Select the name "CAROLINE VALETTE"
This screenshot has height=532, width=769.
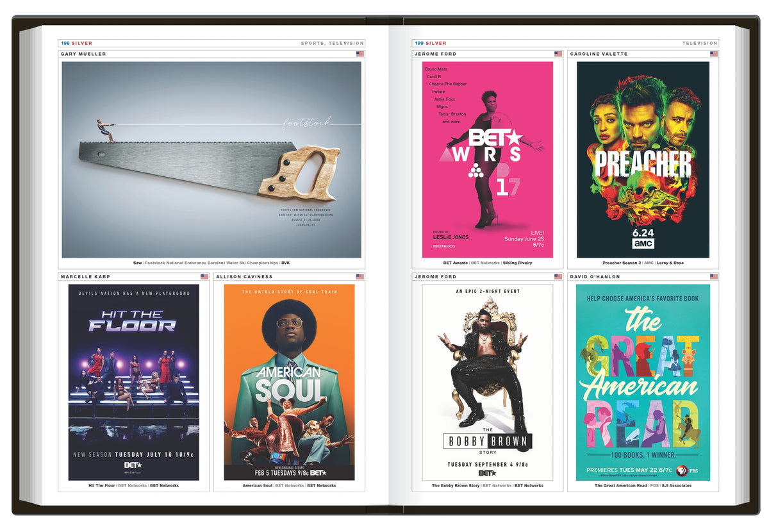(x=599, y=54)
